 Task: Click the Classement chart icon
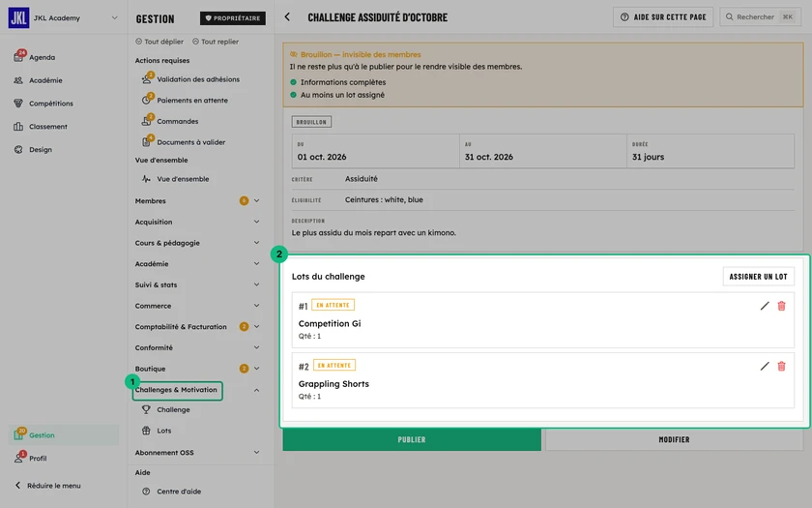18,127
